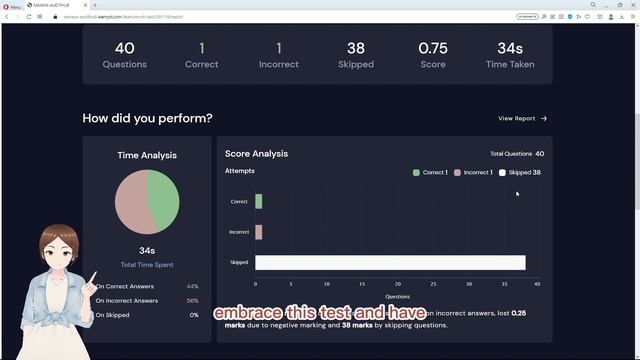This screenshot has height=360, width=640.
Task: Toggle the white Skipped legend swatch
Action: click(x=502, y=173)
